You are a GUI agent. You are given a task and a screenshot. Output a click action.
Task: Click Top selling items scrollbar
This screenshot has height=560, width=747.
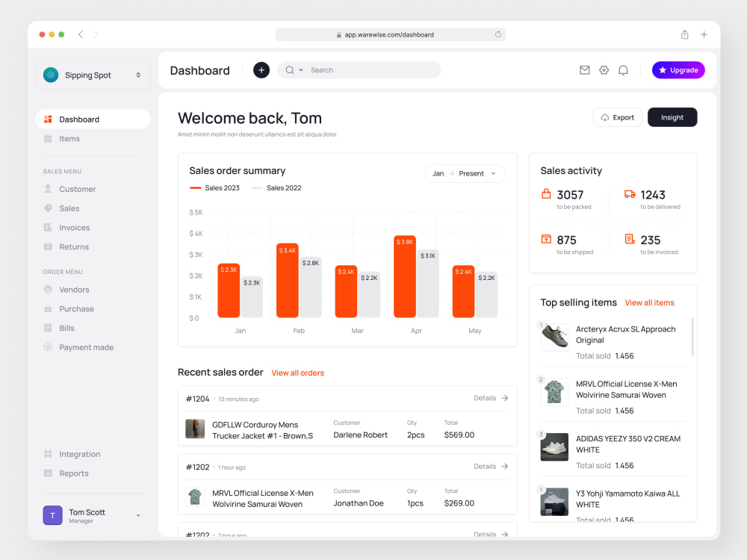[692, 337]
